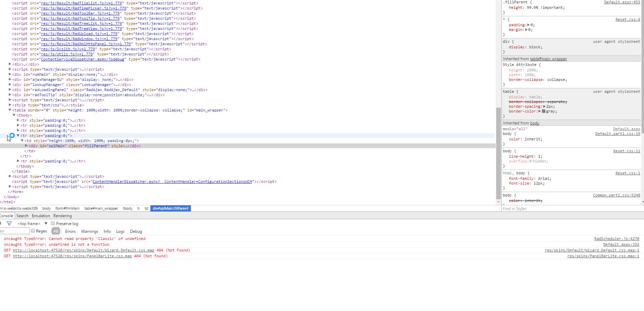644x311 pixels.
Task: Filter console by Info
Action: click(x=107, y=231)
